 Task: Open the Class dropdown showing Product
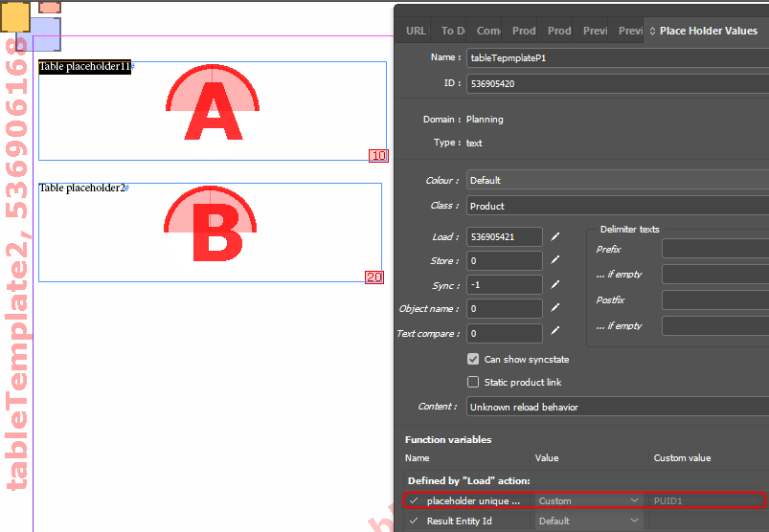617,206
